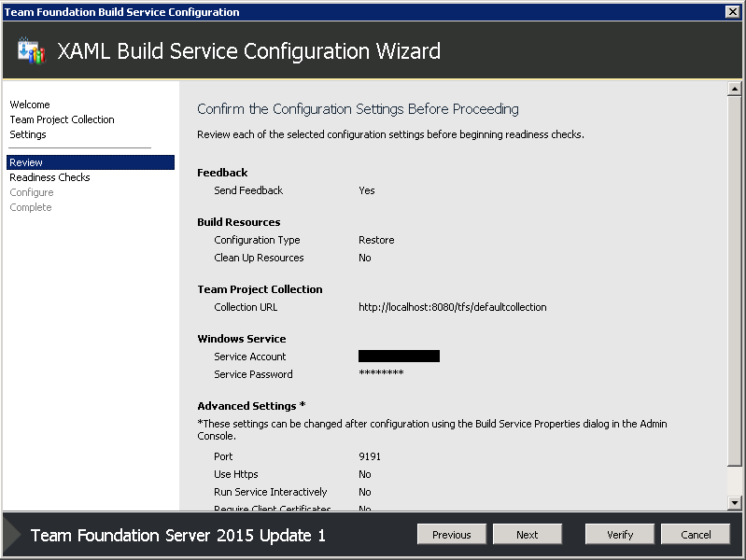Click the Service Account label
The width and height of the screenshot is (746, 560).
click(250, 357)
